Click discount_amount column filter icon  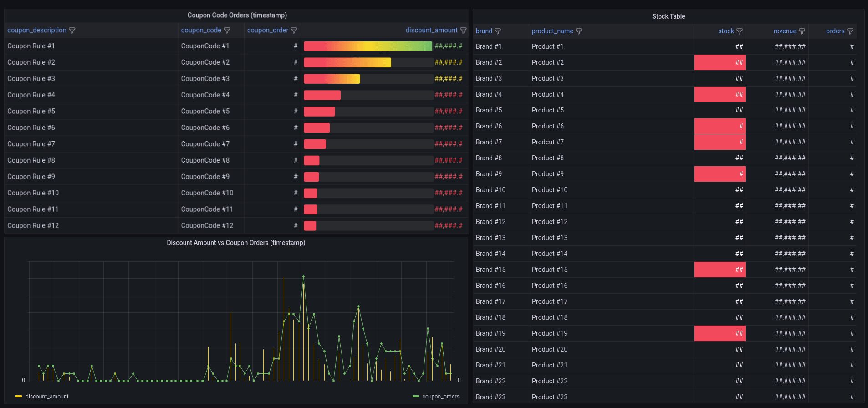[463, 31]
